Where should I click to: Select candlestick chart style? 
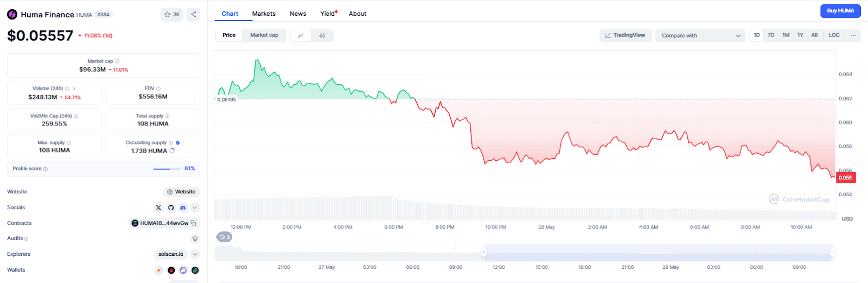(322, 35)
